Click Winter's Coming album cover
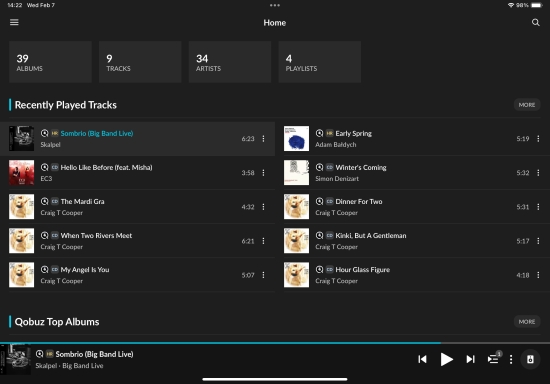 296,173
